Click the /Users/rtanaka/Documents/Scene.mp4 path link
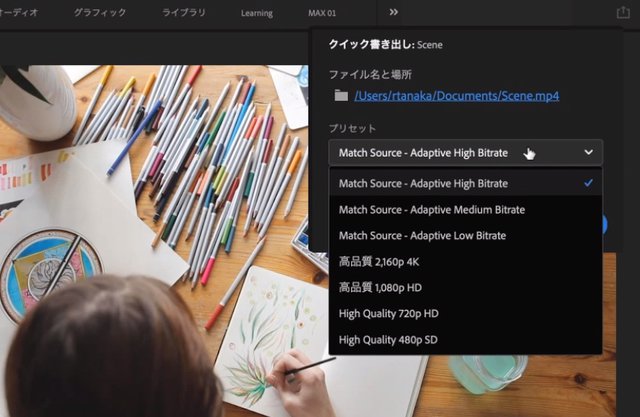This screenshot has width=640, height=417. click(456, 96)
